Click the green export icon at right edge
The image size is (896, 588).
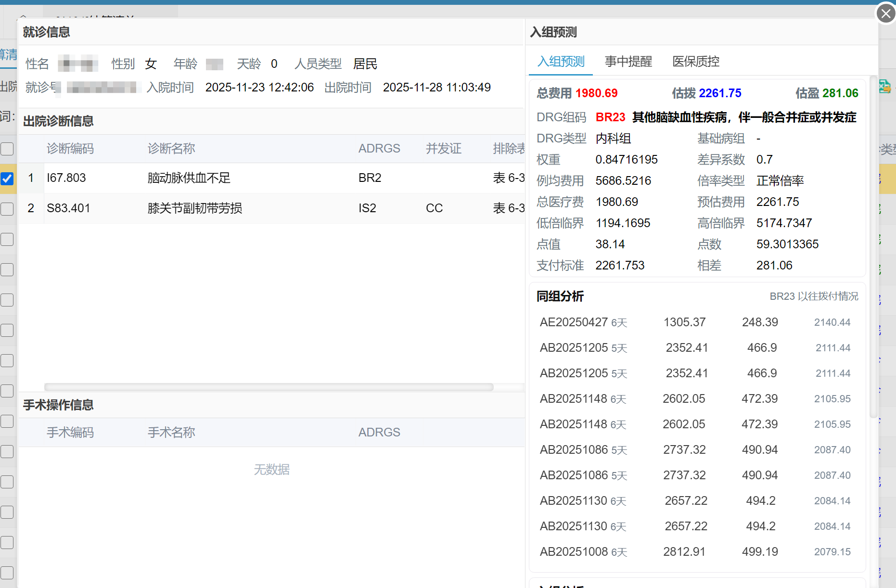884,87
